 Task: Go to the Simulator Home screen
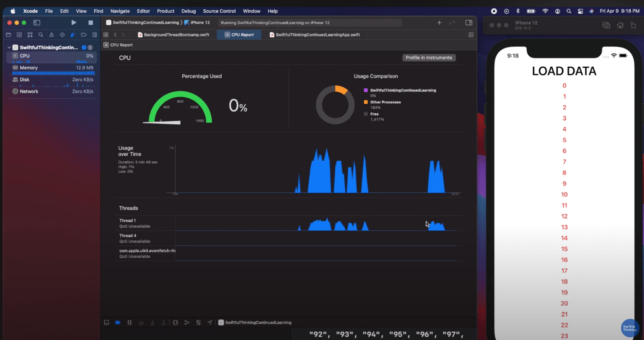(x=620, y=25)
